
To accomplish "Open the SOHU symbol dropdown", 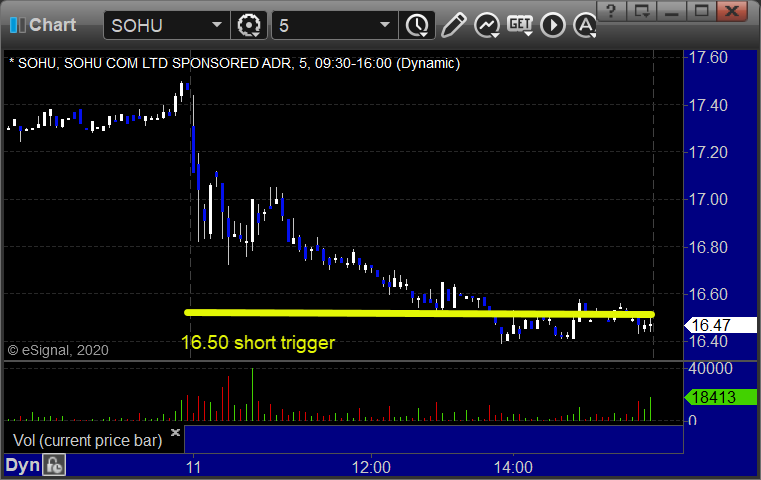I will click(216, 25).
